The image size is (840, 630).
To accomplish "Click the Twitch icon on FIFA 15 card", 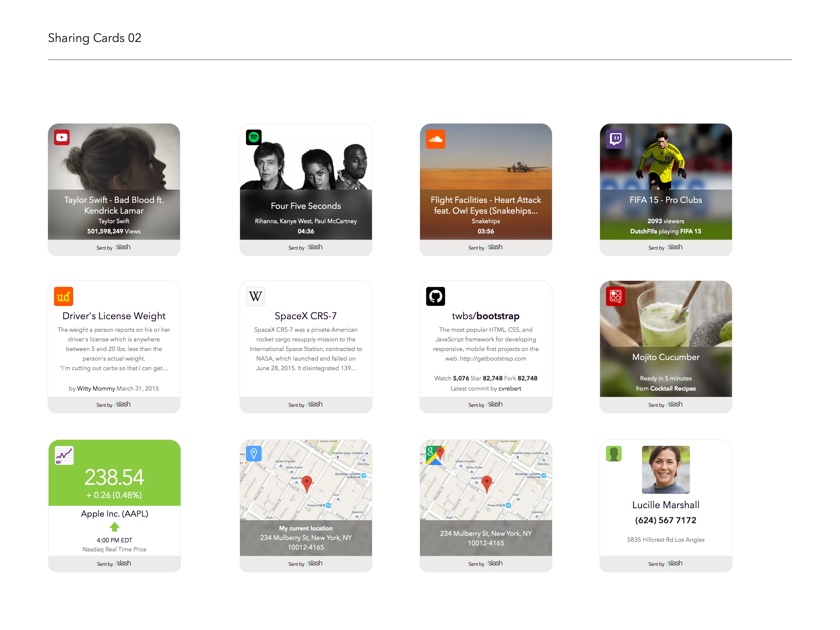I will click(x=615, y=139).
